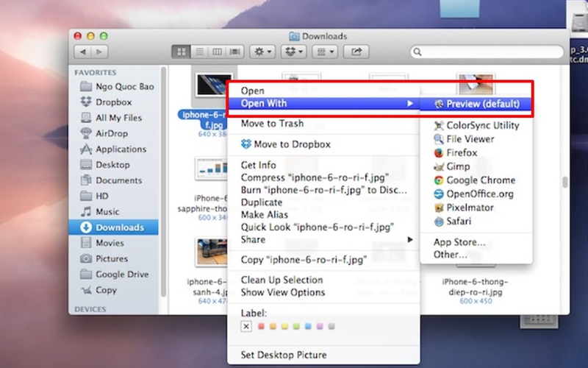Apply the red label color

click(x=262, y=326)
